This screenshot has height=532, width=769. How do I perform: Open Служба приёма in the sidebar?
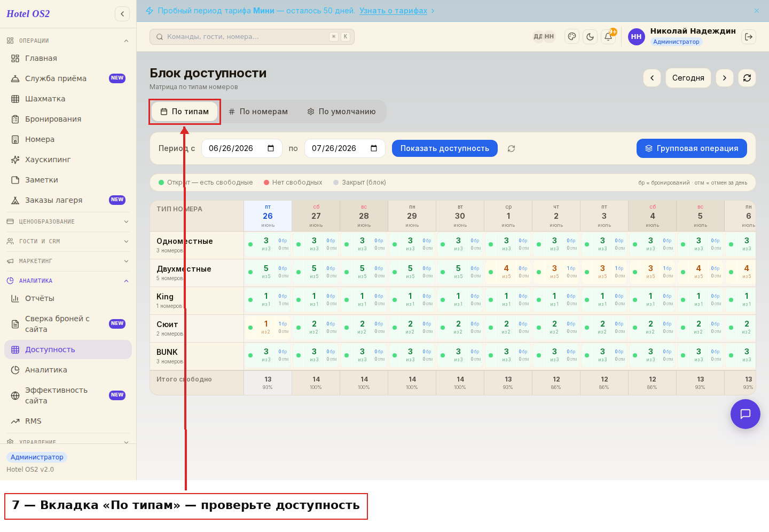pos(68,78)
